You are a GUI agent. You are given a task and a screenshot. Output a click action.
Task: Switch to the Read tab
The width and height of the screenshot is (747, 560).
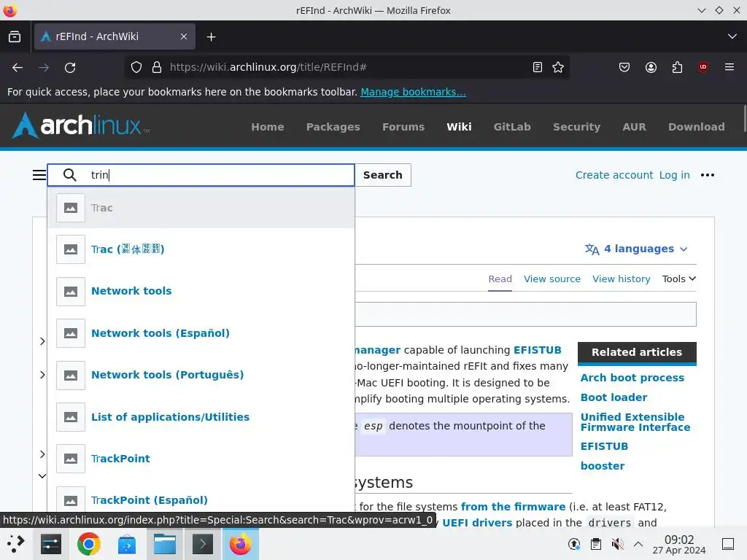coord(500,279)
